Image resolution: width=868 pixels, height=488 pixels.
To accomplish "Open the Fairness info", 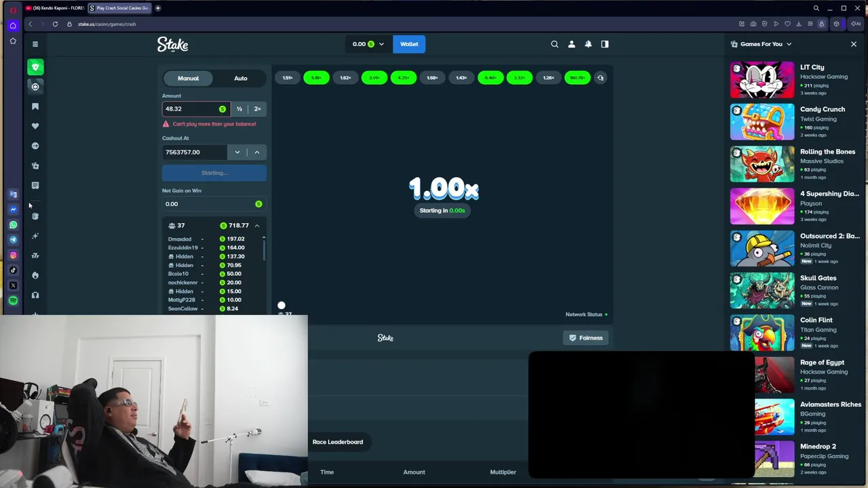I will pyautogui.click(x=586, y=338).
